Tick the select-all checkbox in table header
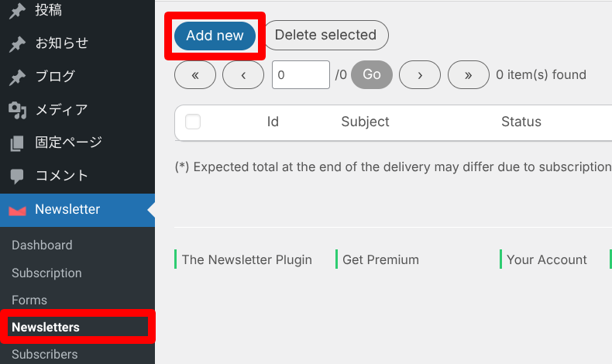612x364 pixels. point(193,122)
